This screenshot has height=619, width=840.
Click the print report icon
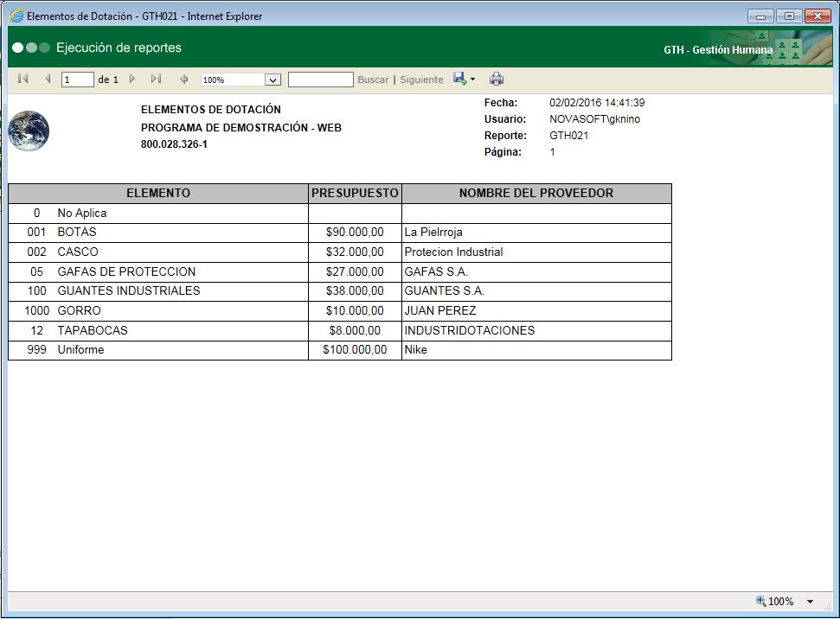(x=497, y=79)
